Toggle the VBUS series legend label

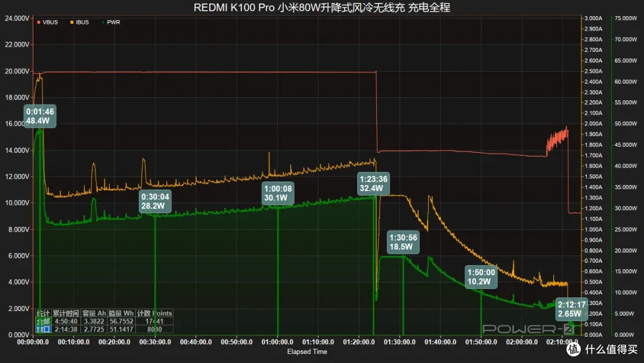pos(50,22)
